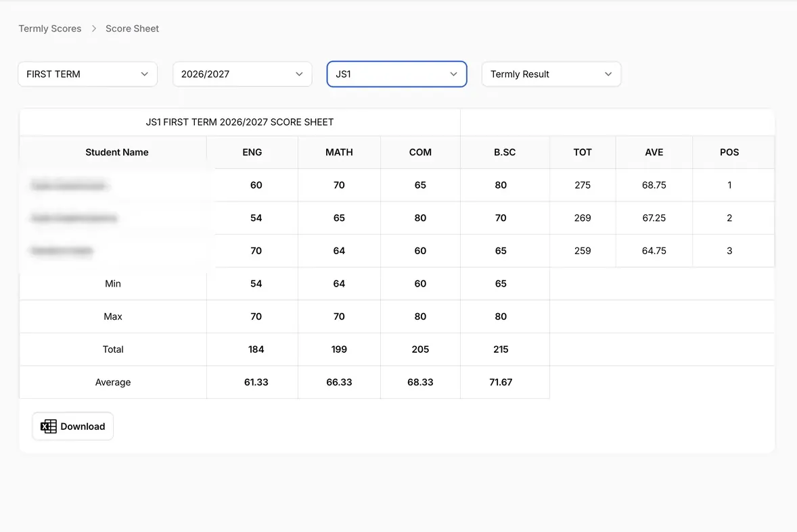
Task: Click the B.SC column header
Action: point(505,152)
